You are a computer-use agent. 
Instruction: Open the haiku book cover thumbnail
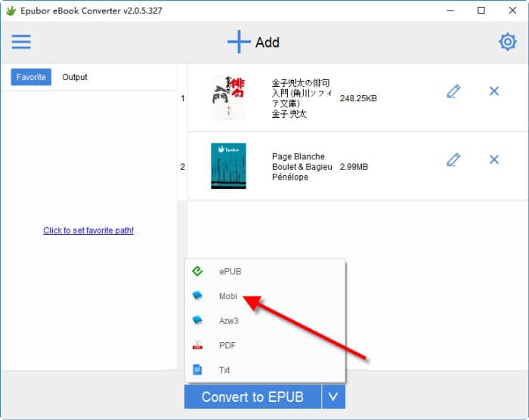click(x=228, y=98)
